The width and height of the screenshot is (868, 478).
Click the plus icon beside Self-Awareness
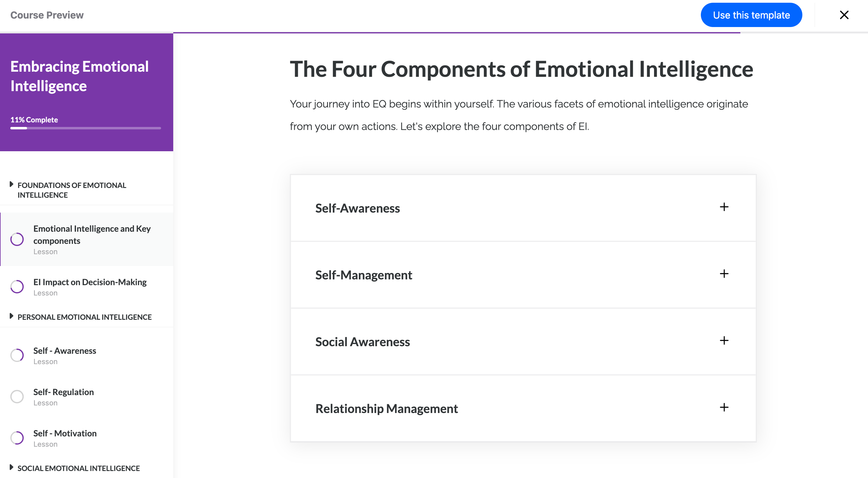click(724, 207)
